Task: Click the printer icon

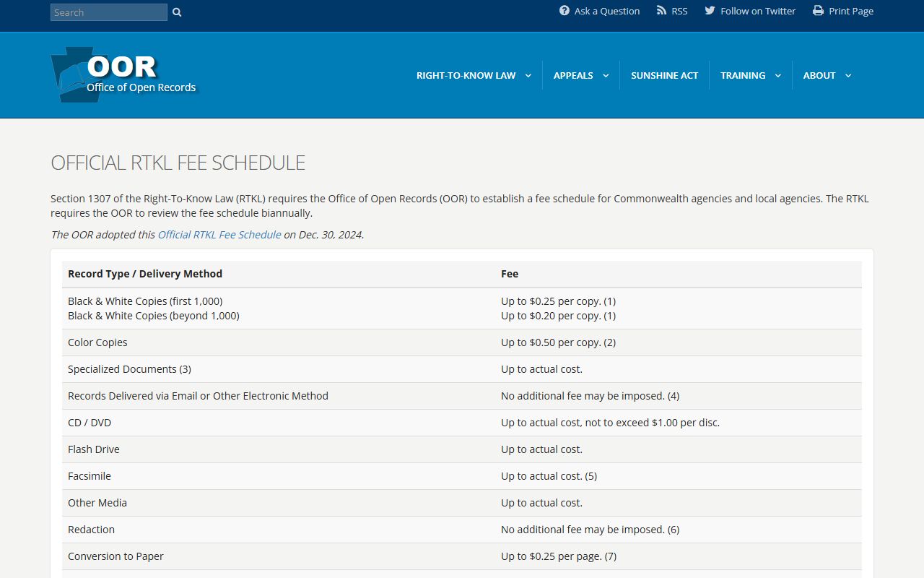Action: [818, 11]
